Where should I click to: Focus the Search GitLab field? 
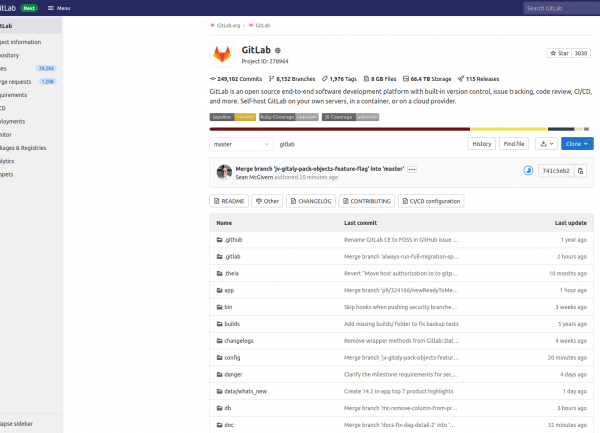(561, 8)
